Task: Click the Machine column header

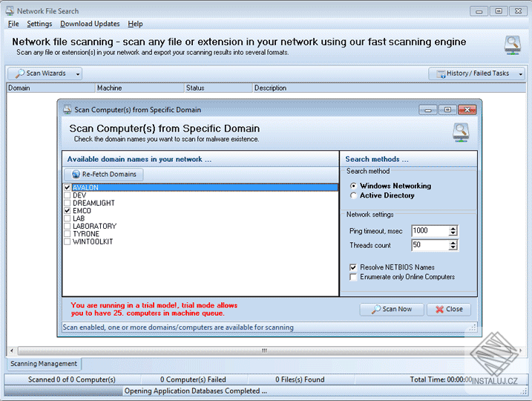Action: click(x=139, y=88)
